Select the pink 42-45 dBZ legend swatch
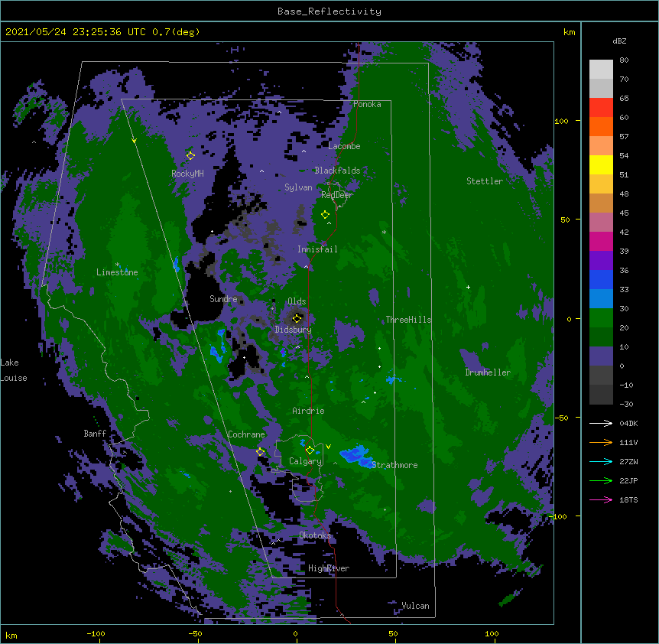 click(601, 223)
